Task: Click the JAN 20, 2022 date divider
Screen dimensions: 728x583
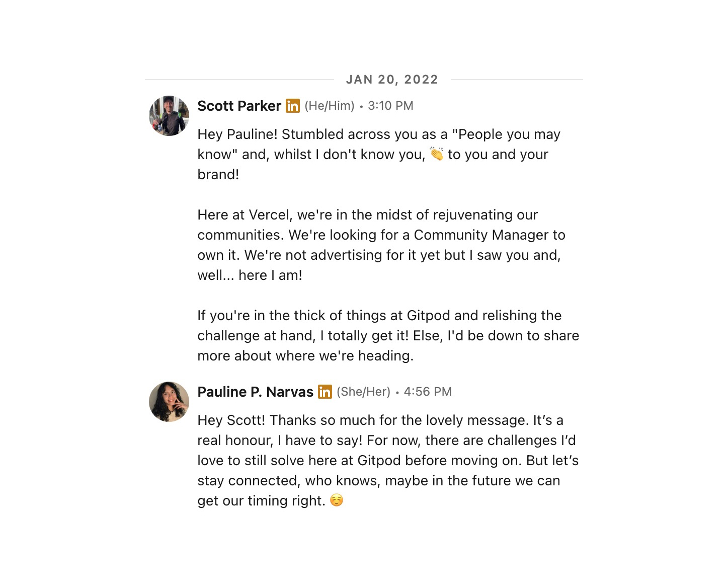Action: pyautogui.click(x=392, y=80)
